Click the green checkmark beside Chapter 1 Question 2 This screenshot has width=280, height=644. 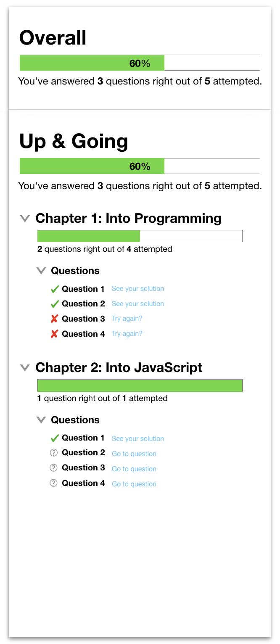point(54,304)
